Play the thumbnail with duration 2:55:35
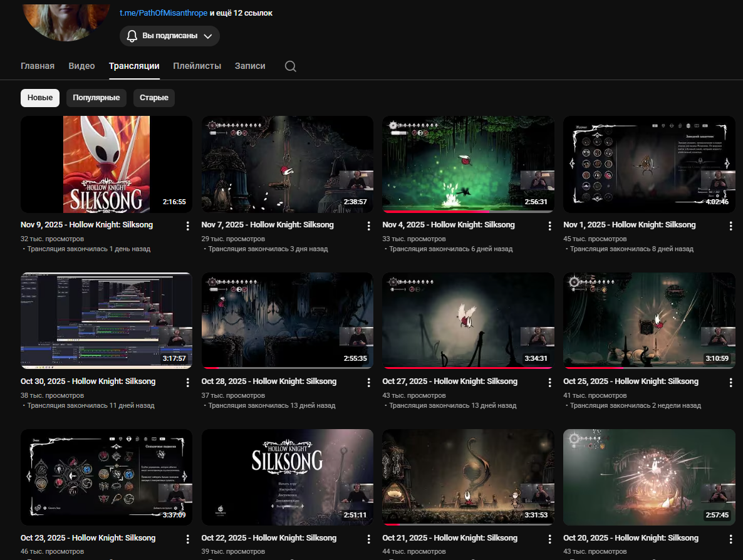 (288, 321)
